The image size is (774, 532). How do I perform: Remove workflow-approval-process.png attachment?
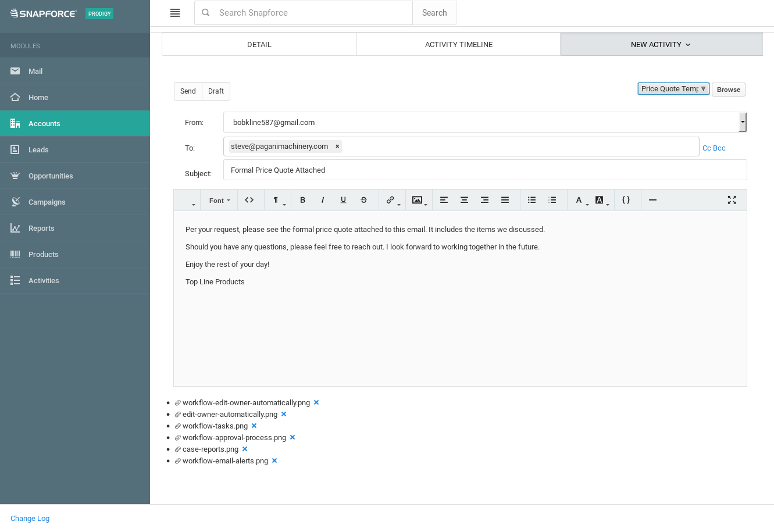293,437
